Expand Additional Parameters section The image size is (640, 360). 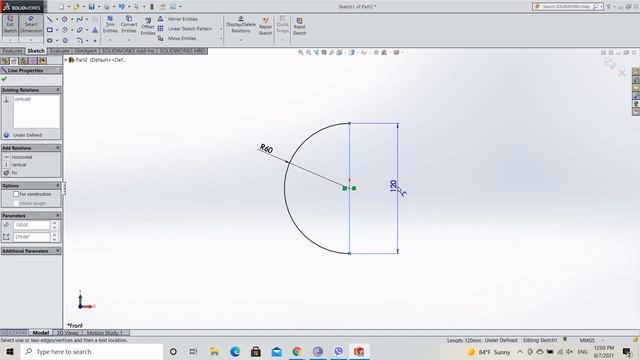pyautogui.click(x=58, y=251)
